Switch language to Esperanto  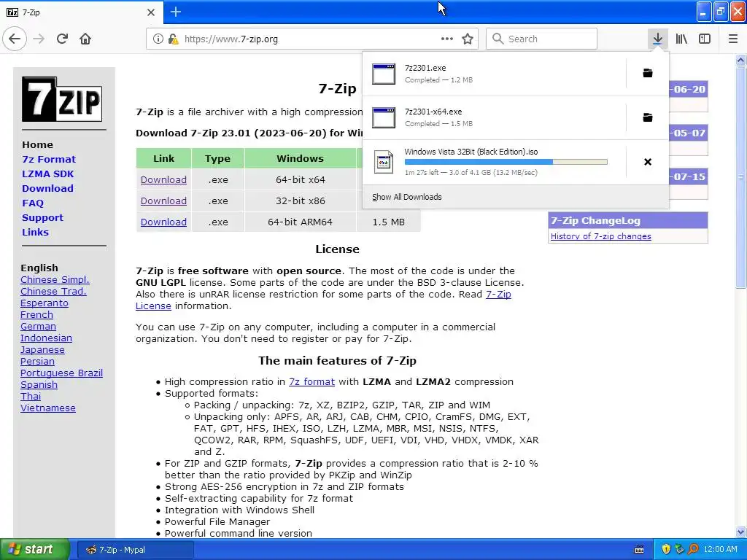point(44,303)
